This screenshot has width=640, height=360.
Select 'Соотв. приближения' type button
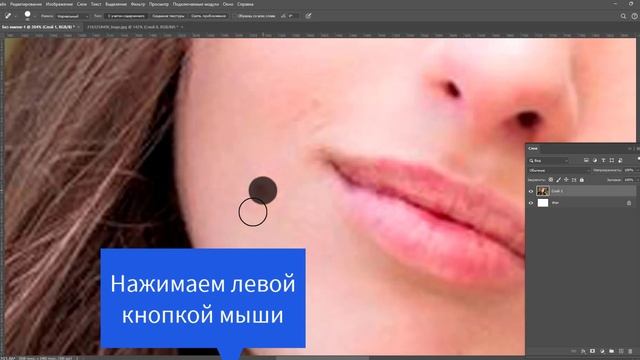pos(208,16)
